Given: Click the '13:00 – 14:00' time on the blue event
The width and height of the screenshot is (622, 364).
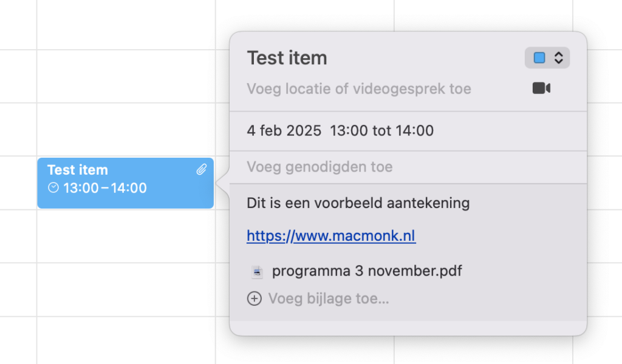Looking at the screenshot, I should (105, 188).
